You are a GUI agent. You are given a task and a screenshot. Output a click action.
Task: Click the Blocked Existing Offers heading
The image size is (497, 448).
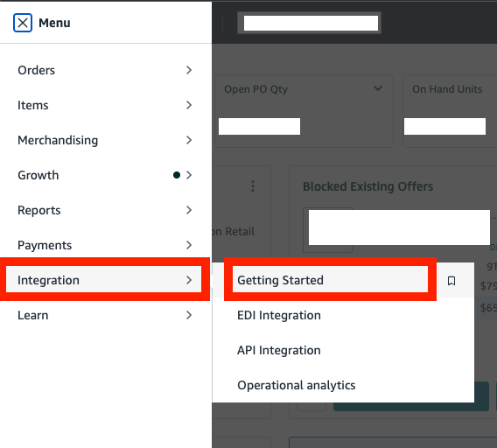367,186
